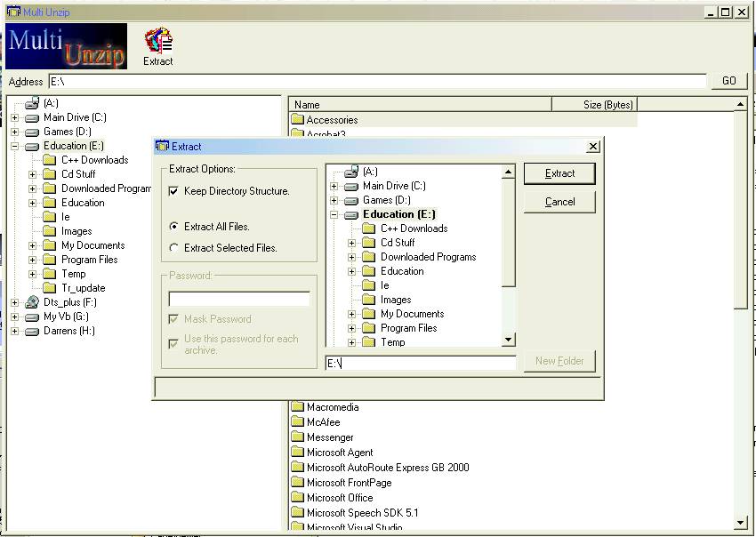This screenshot has width=756, height=537.
Task: Choose Extract Selected Files radio option
Action: click(x=174, y=248)
